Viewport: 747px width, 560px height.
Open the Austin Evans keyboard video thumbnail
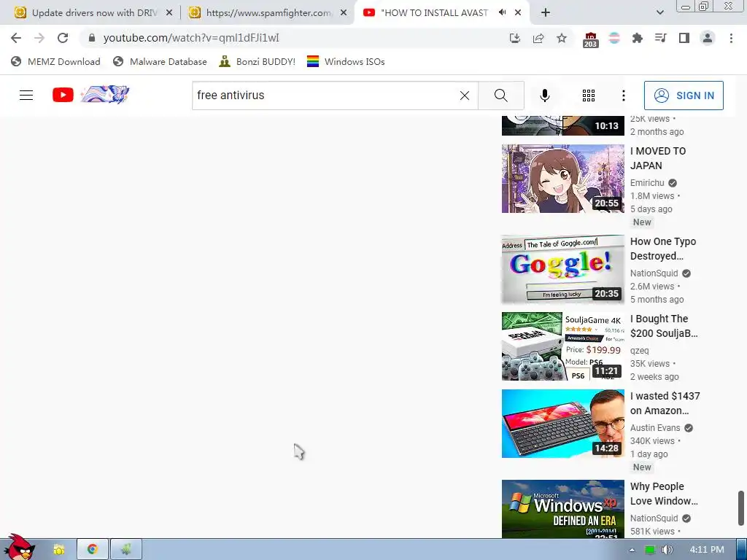(x=562, y=424)
